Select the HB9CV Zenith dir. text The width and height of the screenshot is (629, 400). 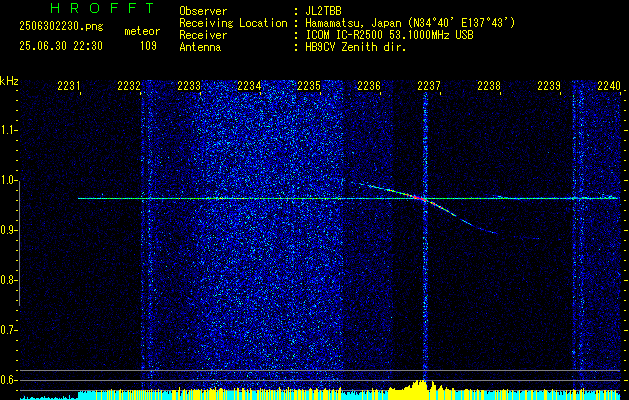pos(356,47)
